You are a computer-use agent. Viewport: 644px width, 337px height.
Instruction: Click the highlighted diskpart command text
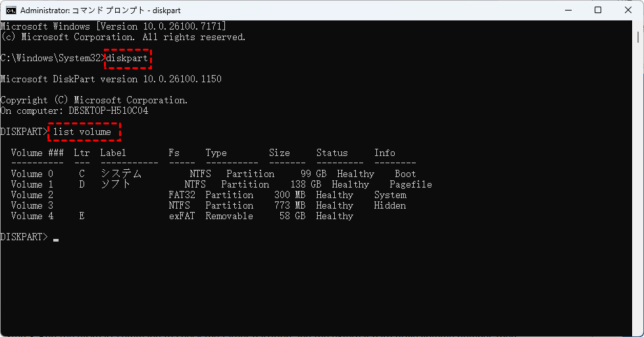click(x=128, y=59)
